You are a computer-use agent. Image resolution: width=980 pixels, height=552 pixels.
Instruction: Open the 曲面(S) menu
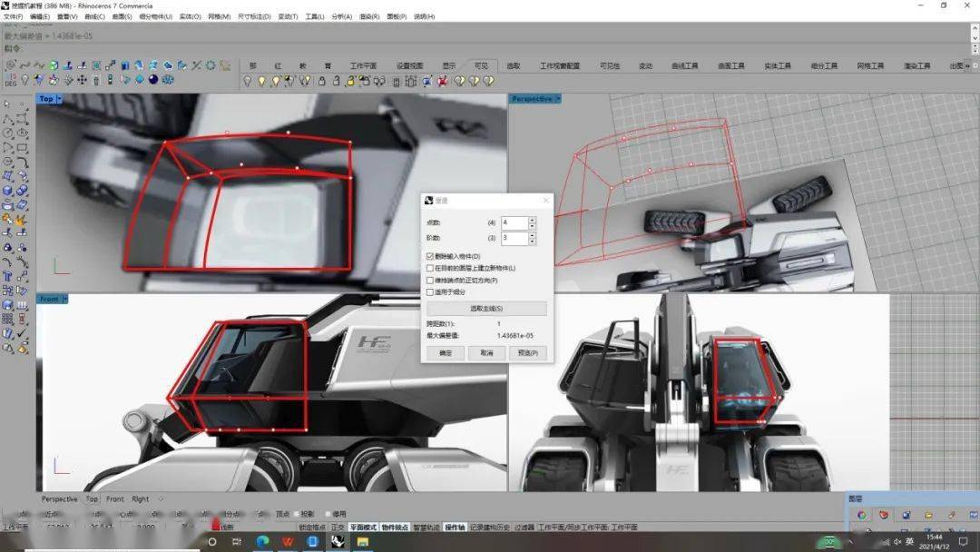click(x=122, y=17)
